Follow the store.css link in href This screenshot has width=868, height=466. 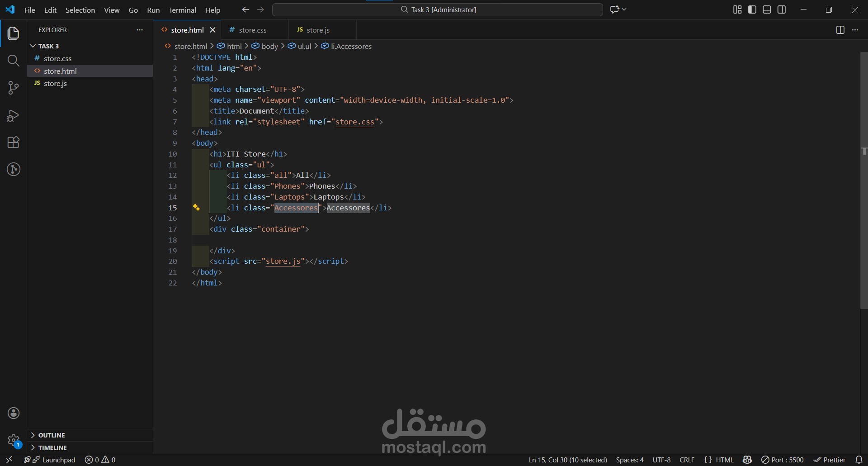(x=355, y=122)
